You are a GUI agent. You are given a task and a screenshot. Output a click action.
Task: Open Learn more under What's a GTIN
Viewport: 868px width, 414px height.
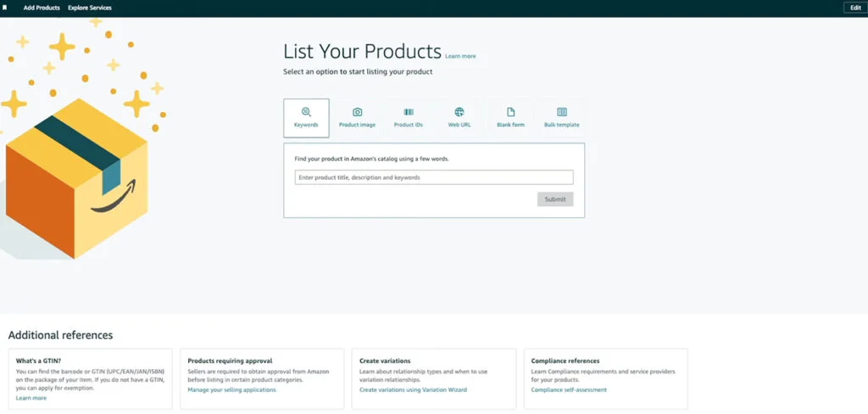click(31, 398)
